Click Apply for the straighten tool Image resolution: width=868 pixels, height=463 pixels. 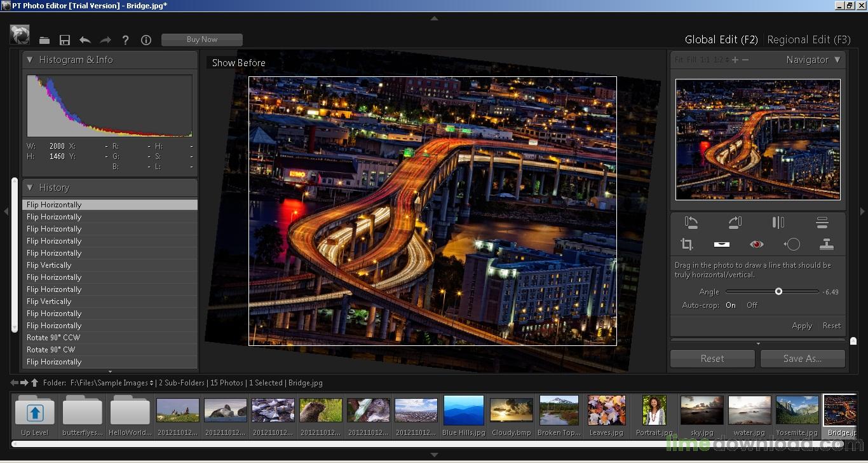[x=802, y=326]
